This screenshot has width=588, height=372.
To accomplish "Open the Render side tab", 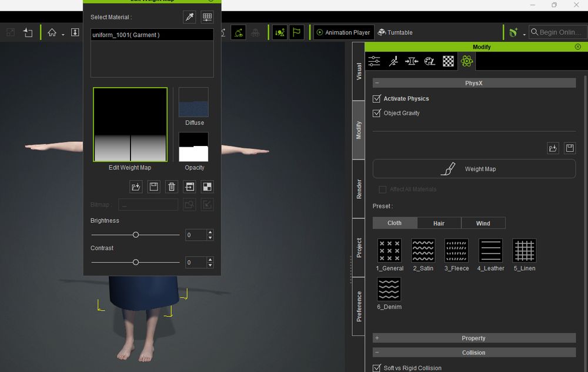I will 359,189.
